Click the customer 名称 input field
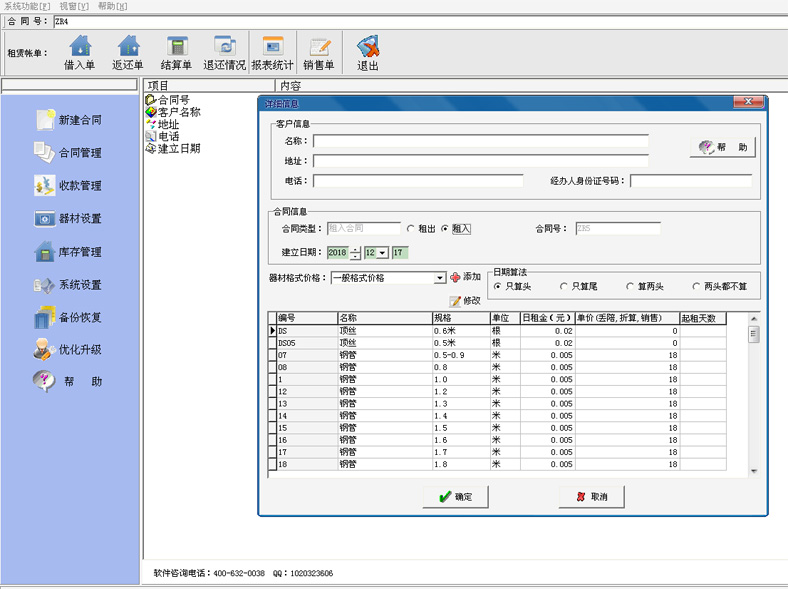Viewport: 788px width, 589px height. coord(480,141)
